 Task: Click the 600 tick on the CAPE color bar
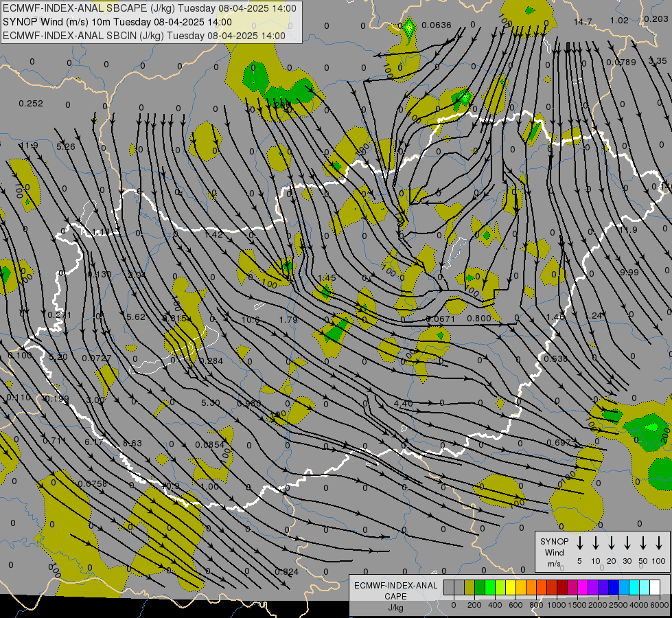click(x=515, y=605)
